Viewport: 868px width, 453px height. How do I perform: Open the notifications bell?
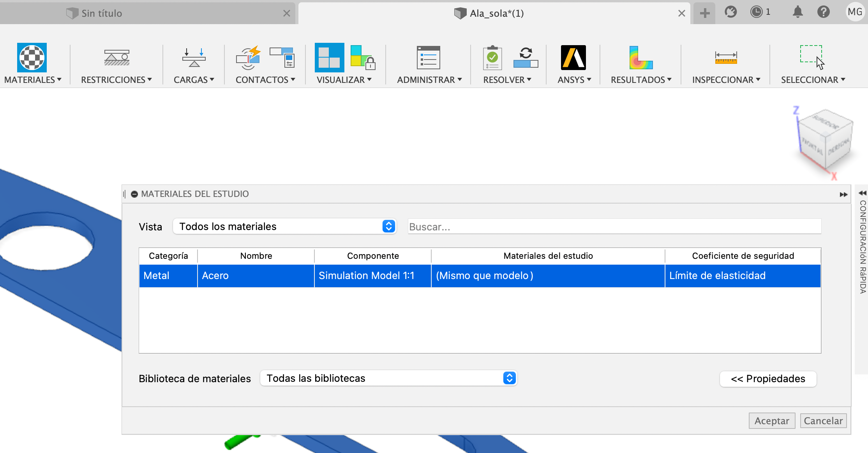797,12
